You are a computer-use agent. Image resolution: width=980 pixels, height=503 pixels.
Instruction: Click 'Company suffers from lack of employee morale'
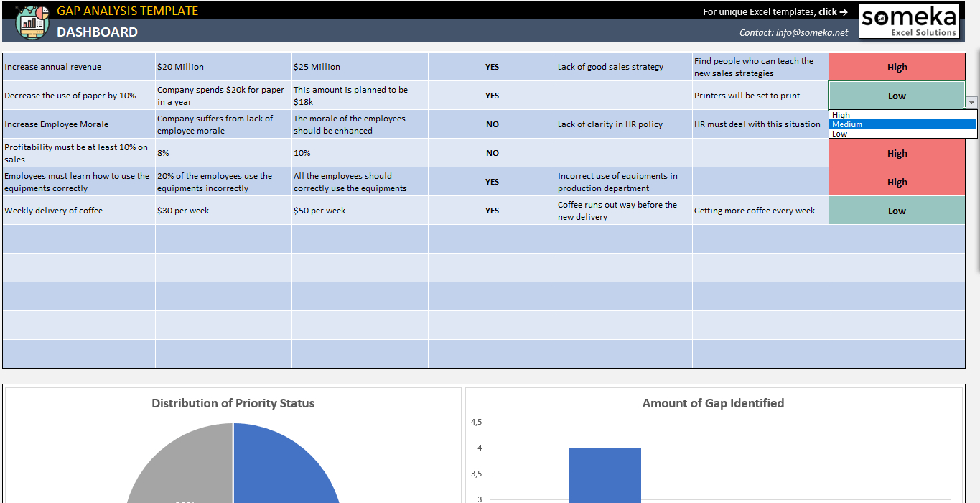click(x=223, y=124)
